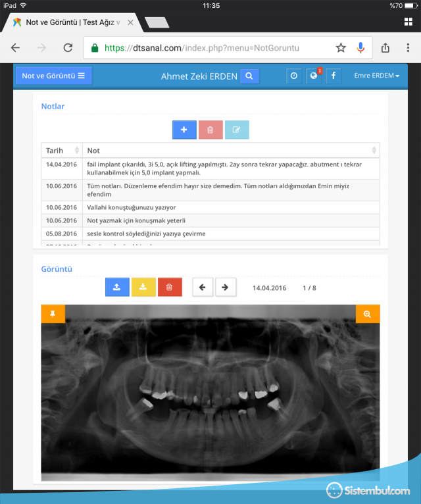Open the browser three-dot menu
This screenshot has width=421, height=504.
[408, 48]
